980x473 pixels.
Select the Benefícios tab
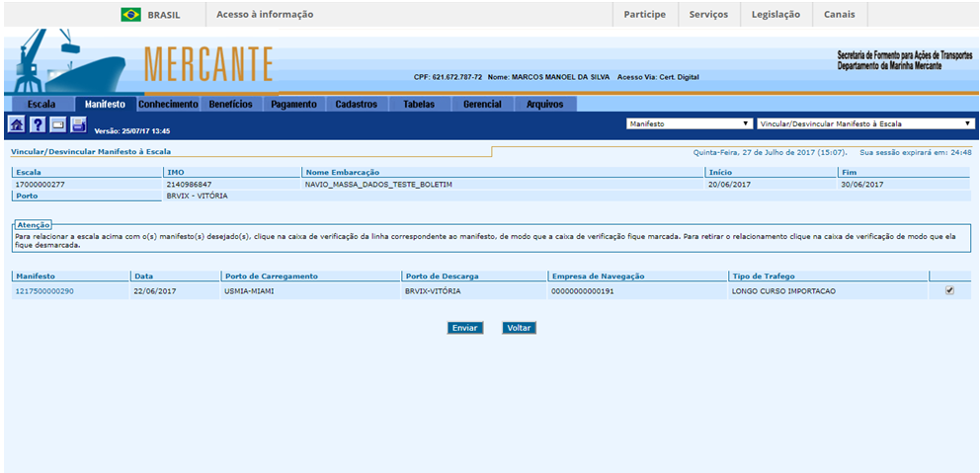pyautogui.click(x=230, y=104)
